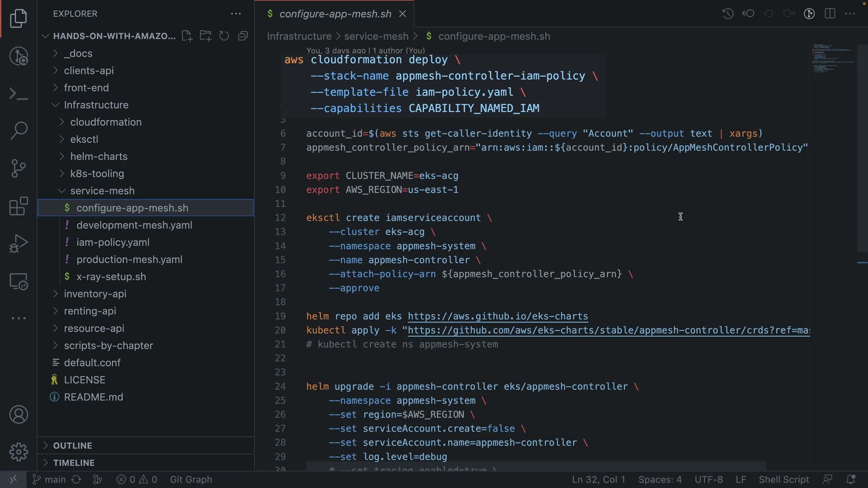Collapse the service-mesh folder
This screenshot has height=488, width=868.
click(x=102, y=191)
